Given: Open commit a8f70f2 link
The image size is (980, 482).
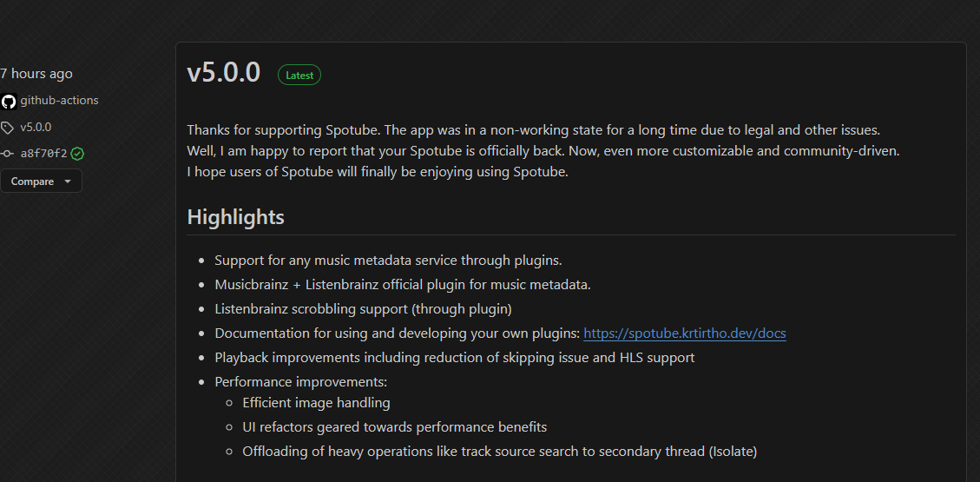Looking at the screenshot, I should [43, 154].
